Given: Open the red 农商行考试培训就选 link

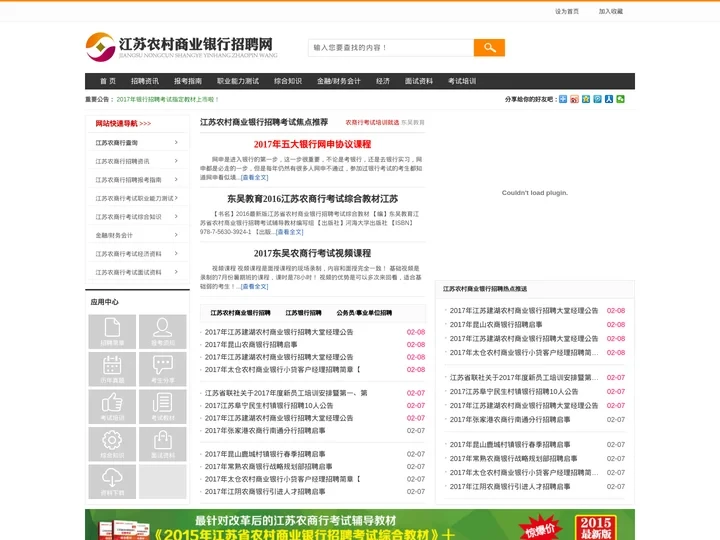Looking at the screenshot, I should pyautogui.click(x=372, y=123).
